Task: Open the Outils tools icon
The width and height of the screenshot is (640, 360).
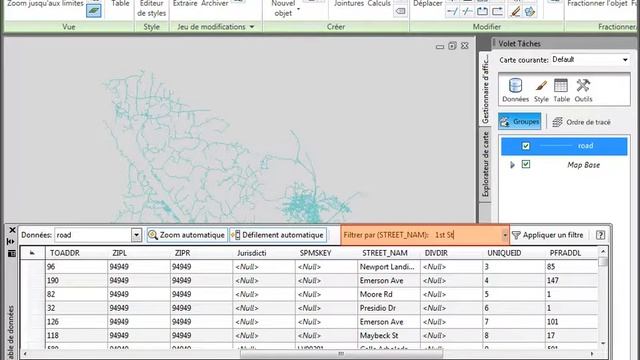Action: coord(583,90)
